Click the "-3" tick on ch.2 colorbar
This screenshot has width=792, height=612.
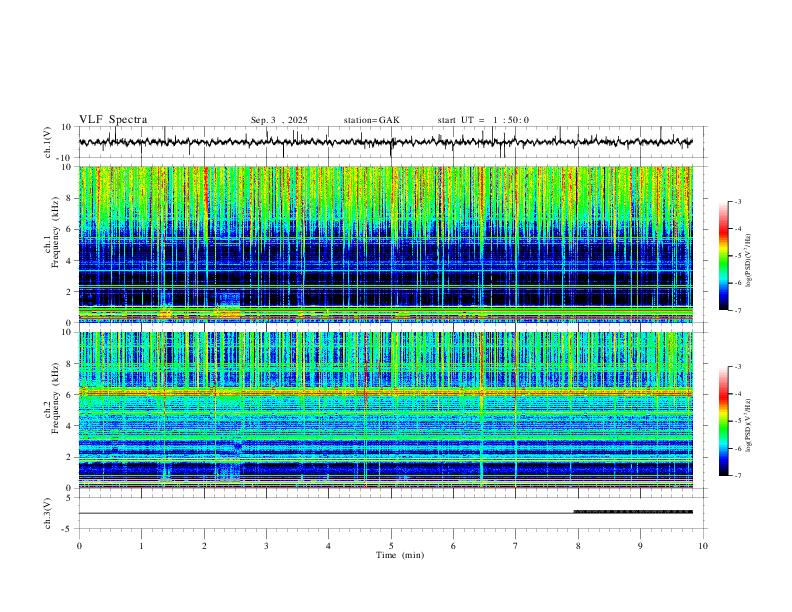[737, 367]
